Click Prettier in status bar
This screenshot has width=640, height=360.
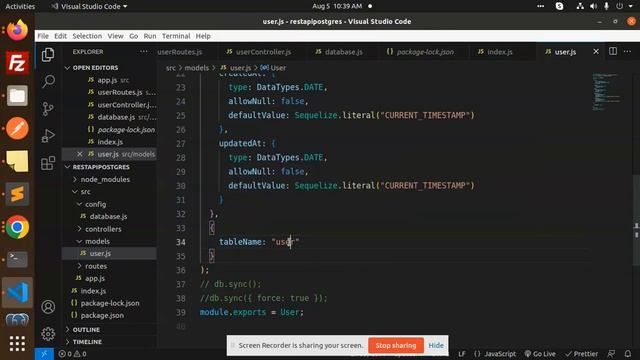pos(581,353)
